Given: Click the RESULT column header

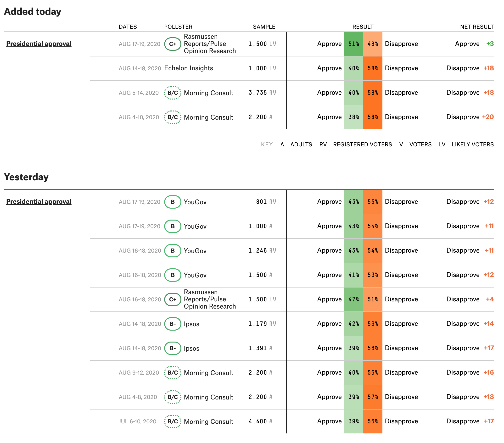Looking at the screenshot, I should [363, 27].
